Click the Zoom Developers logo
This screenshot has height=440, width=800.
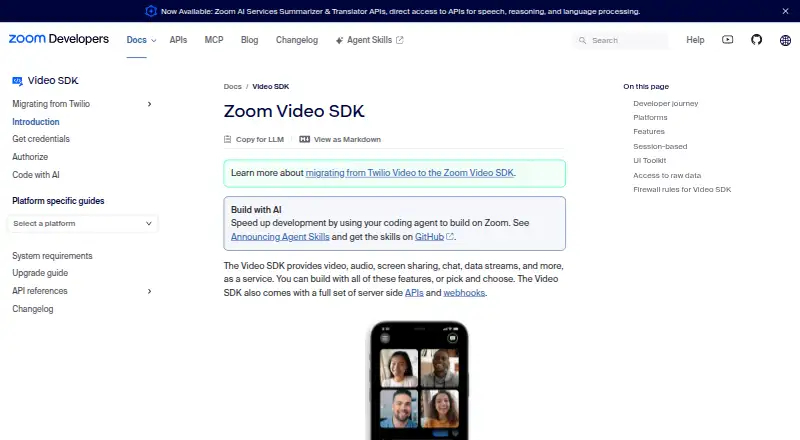(59, 39)
